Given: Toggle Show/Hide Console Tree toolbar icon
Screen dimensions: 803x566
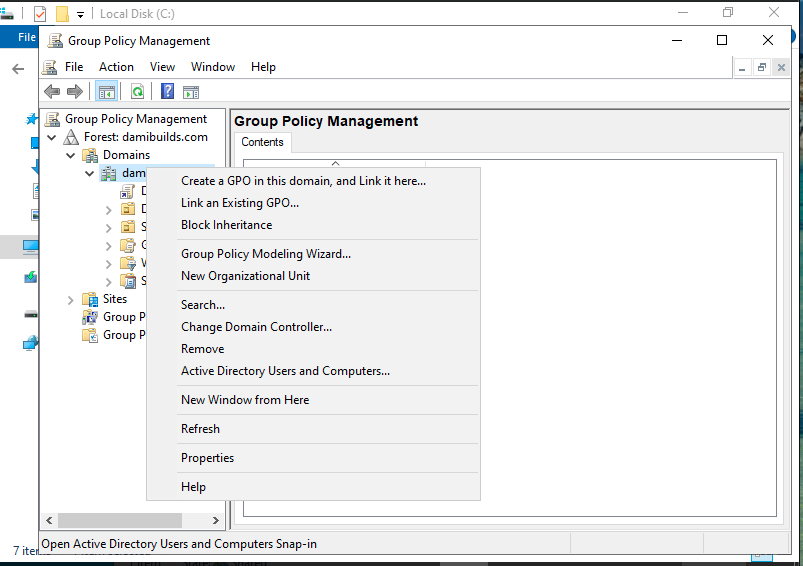Looking at the screenshot, I should (x=107, y=92).
